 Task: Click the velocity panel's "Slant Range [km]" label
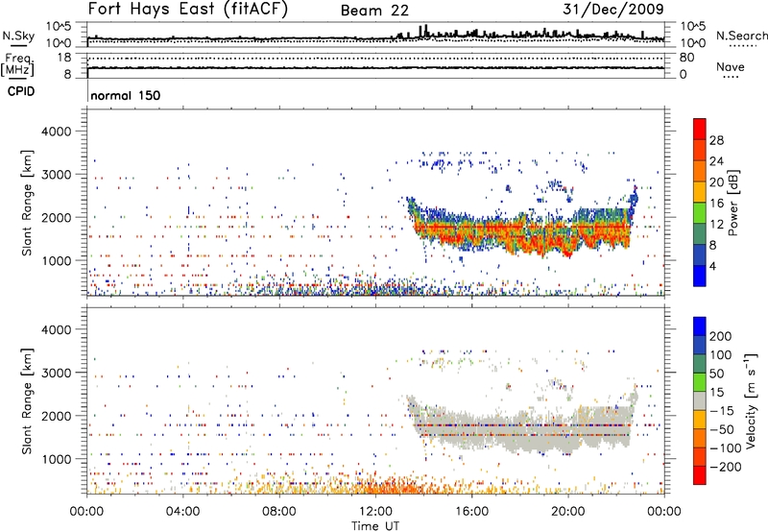(27, 401)
